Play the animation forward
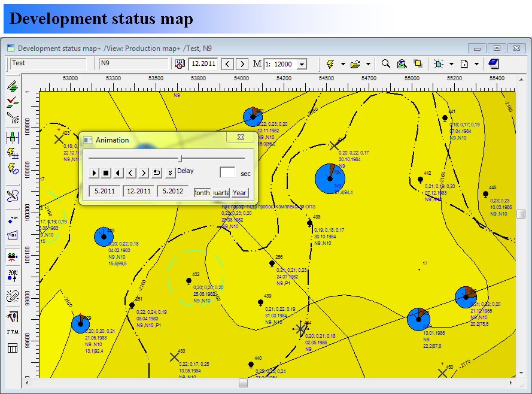Viewport: 532px width, 394px height. pos(94,173)
